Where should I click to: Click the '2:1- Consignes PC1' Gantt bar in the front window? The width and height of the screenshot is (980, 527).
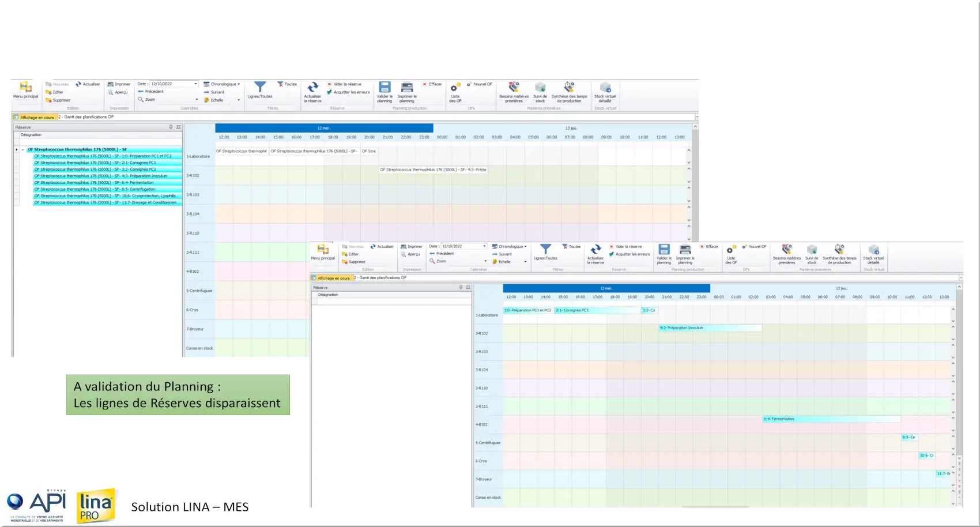597,310
